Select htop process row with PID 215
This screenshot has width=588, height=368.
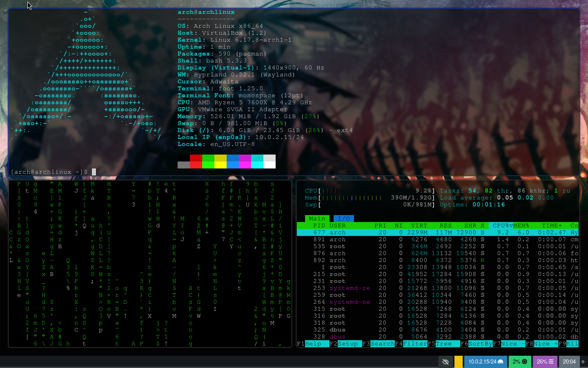pyautogui.click(x=438, y=274)
